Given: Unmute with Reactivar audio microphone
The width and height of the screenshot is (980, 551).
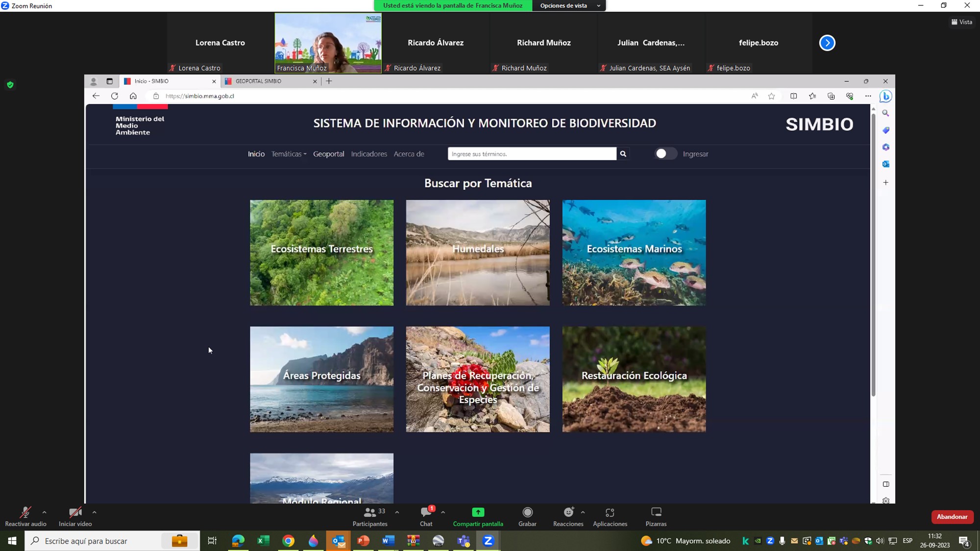Looking at the screenshot, I should [25, 513].
